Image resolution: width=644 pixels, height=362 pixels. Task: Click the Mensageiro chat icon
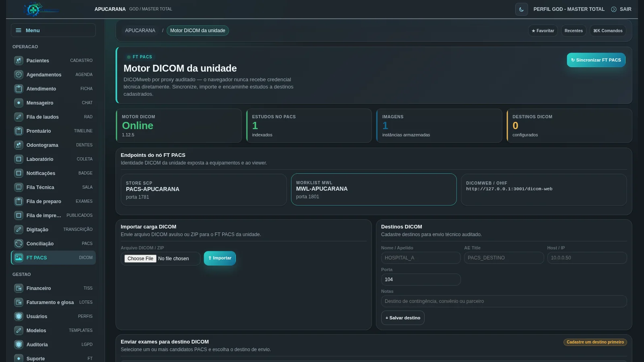pos(19,103)
